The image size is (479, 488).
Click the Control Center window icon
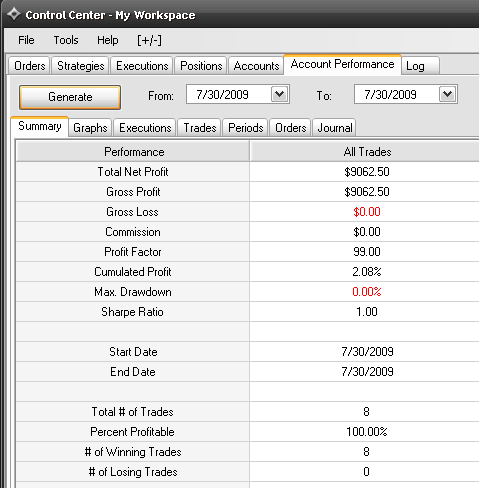pos(14,14)
